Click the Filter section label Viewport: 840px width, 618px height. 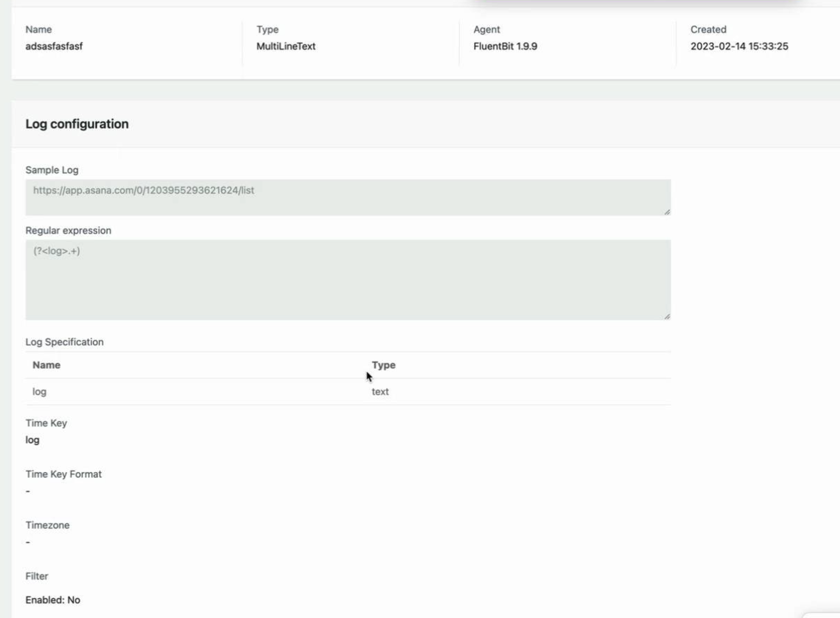tap(37, 576)
